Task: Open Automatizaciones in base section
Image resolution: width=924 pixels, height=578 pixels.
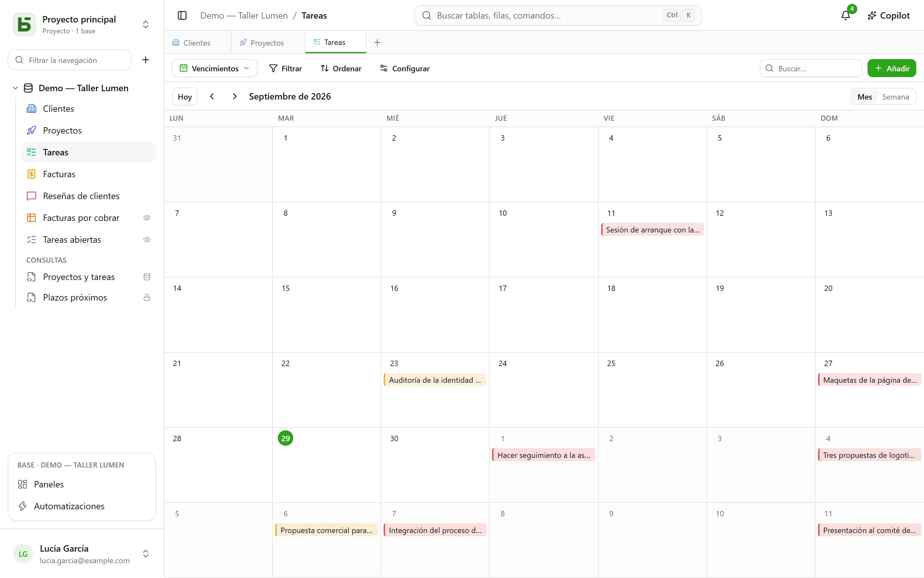Action: 82,506
